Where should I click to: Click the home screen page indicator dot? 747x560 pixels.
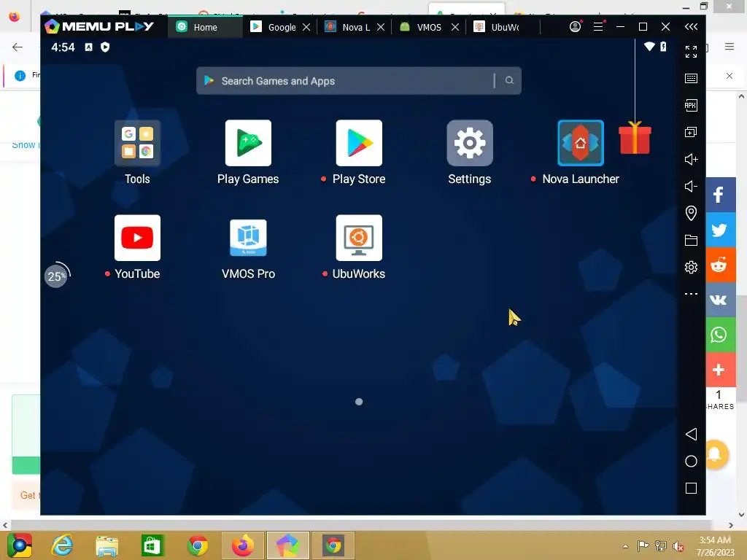(359, 402)
